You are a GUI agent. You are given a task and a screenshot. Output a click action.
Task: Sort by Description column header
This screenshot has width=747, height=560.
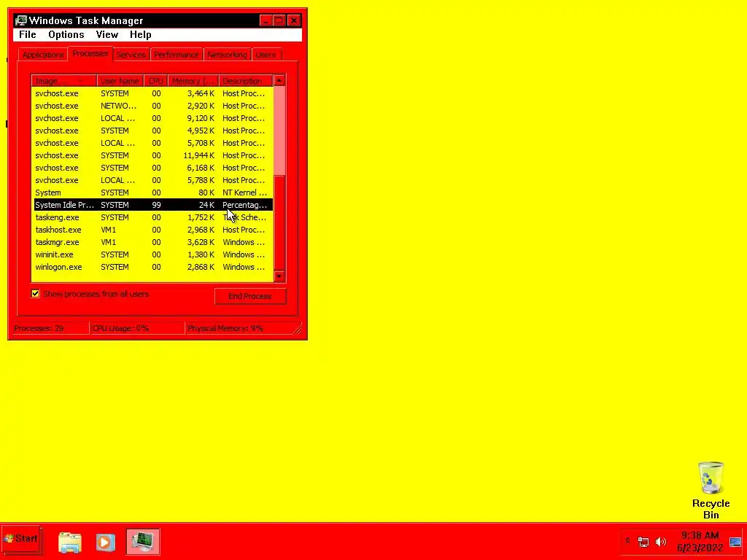(x=246, y=81)
